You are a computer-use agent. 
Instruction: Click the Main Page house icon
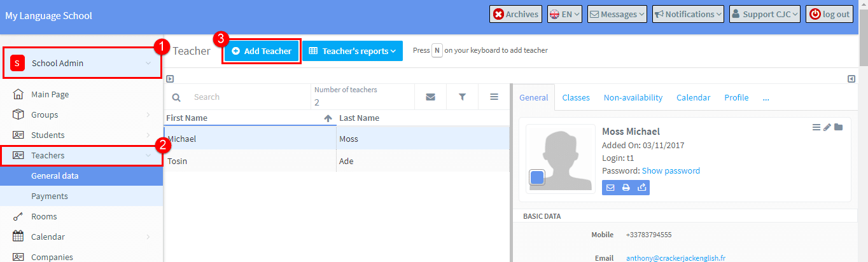pyautogui.click(x=18, y=94)
